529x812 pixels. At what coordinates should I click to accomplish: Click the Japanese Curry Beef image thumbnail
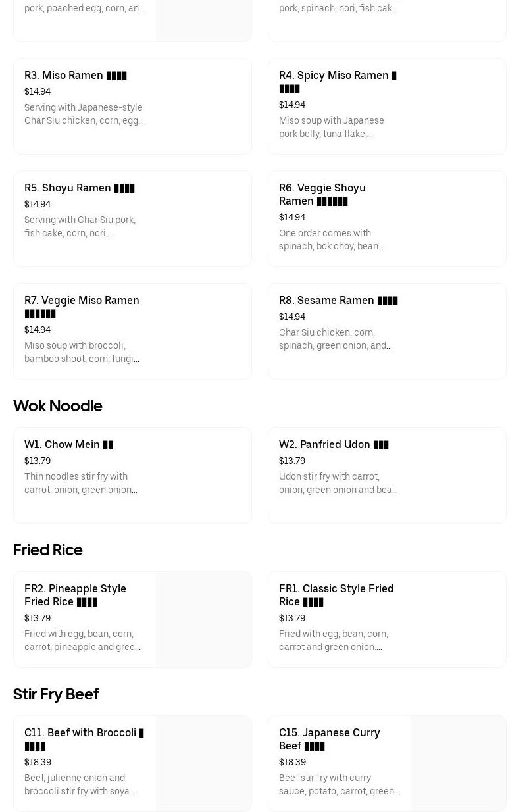click(x=458, y=764)
